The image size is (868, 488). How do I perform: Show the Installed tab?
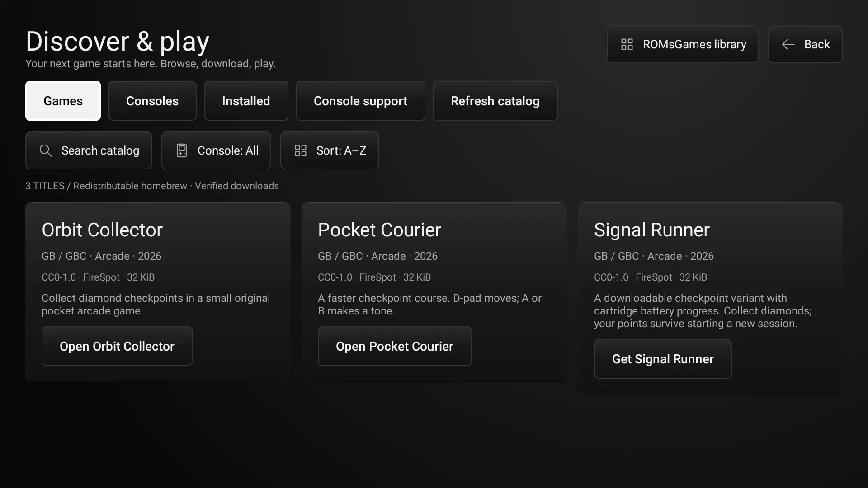(246, 101)
